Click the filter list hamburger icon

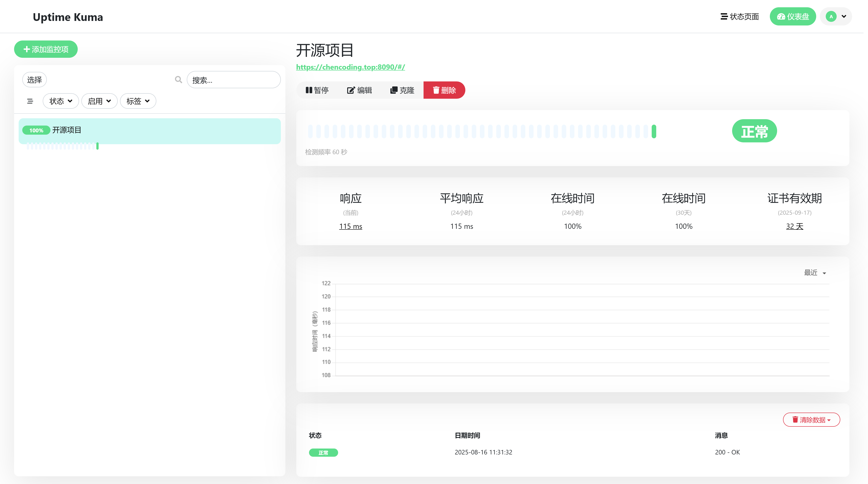click(30, 101)
